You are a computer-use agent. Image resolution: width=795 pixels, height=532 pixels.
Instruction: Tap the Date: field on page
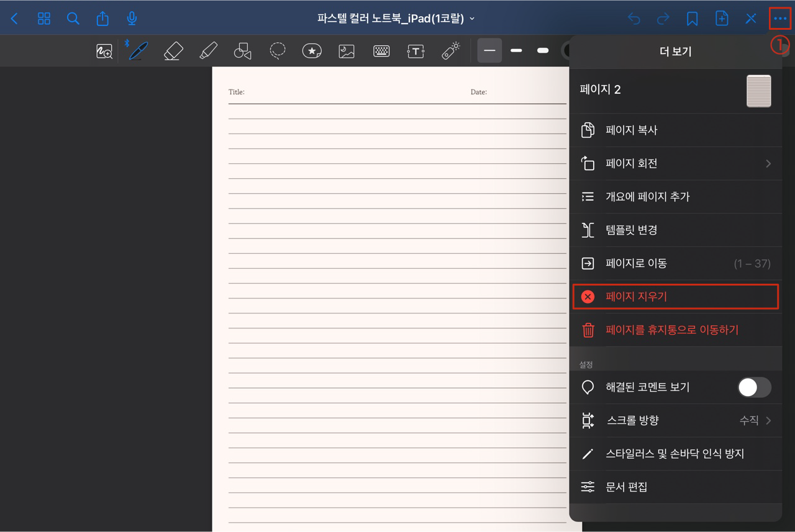point(478,92)
